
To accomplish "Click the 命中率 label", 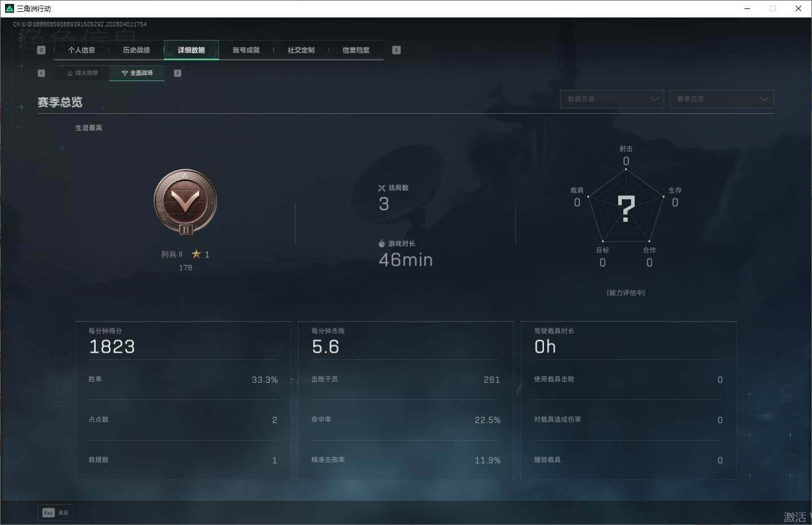I will (322, 420).
